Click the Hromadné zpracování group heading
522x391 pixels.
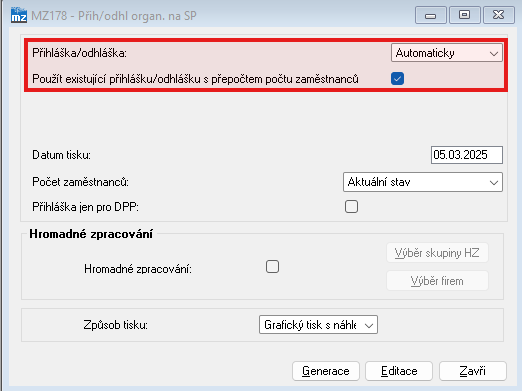click(91, 234)
